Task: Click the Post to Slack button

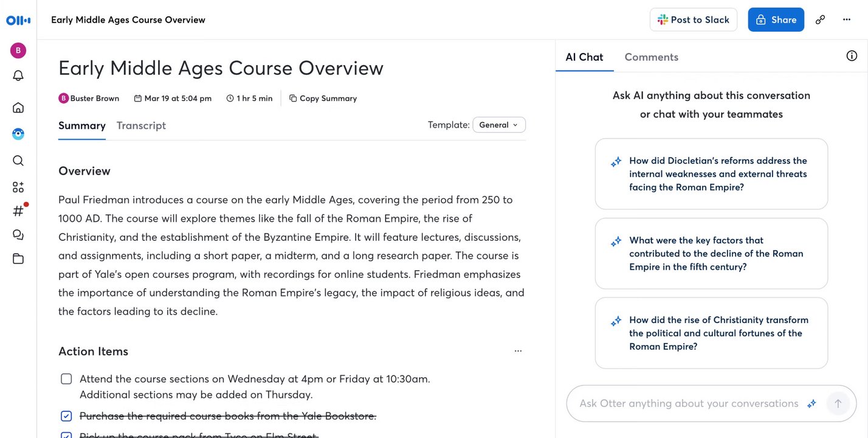Action: click(x=693, y=19)
